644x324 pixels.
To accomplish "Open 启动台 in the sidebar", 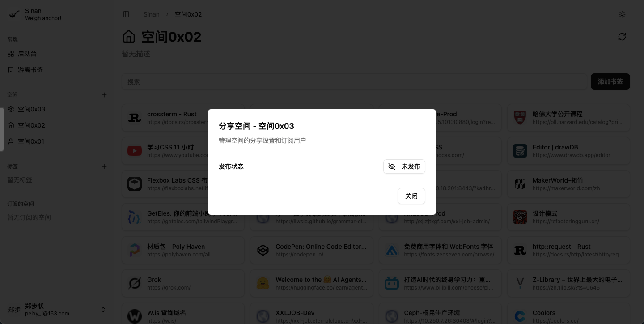I will tap(57, 54).
